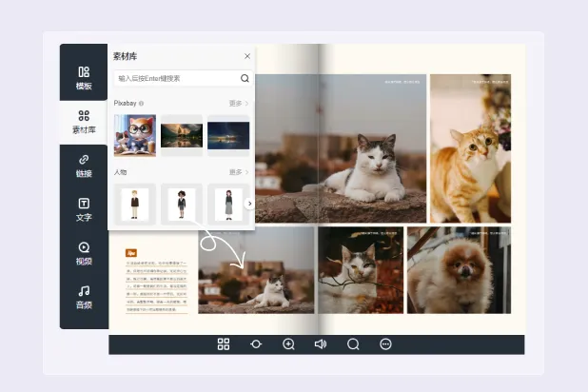Choose the woman in grey skirt character

228,204
